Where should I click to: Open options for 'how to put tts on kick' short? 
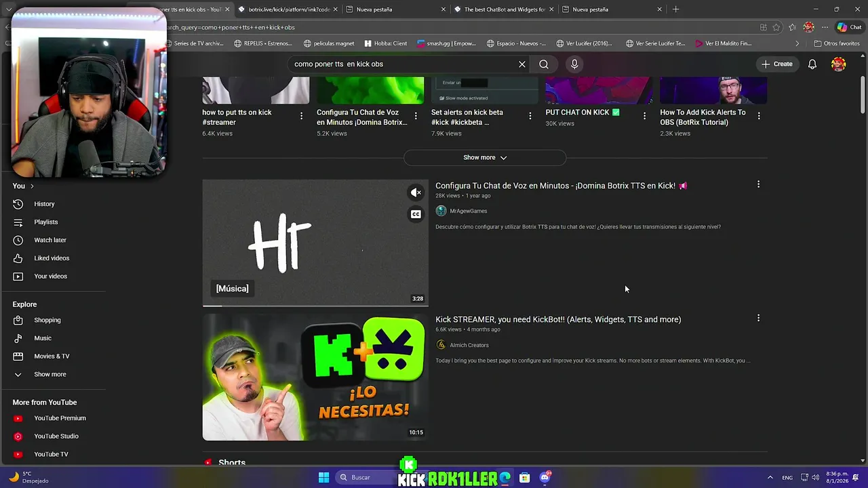301,116
